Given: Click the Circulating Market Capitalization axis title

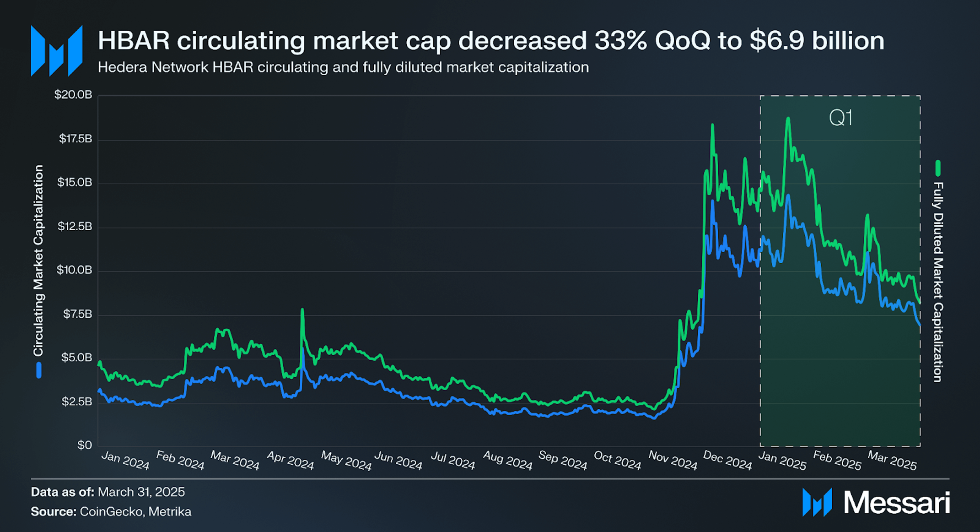Looking at the screenshot, I should pos(38,261).
